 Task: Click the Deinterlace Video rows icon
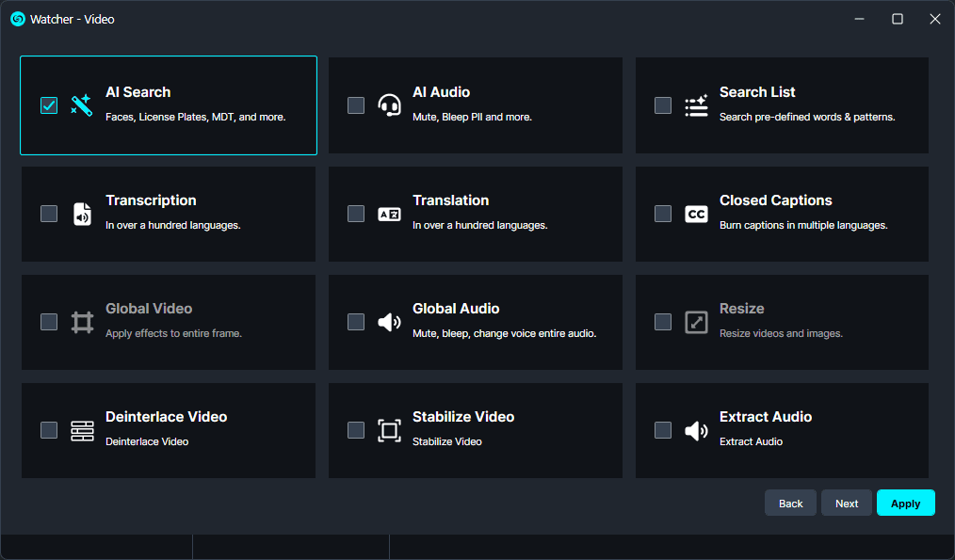click(82, 430)
